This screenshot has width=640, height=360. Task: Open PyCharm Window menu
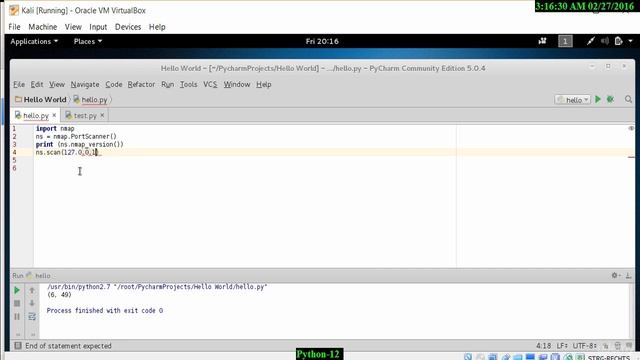237,84
